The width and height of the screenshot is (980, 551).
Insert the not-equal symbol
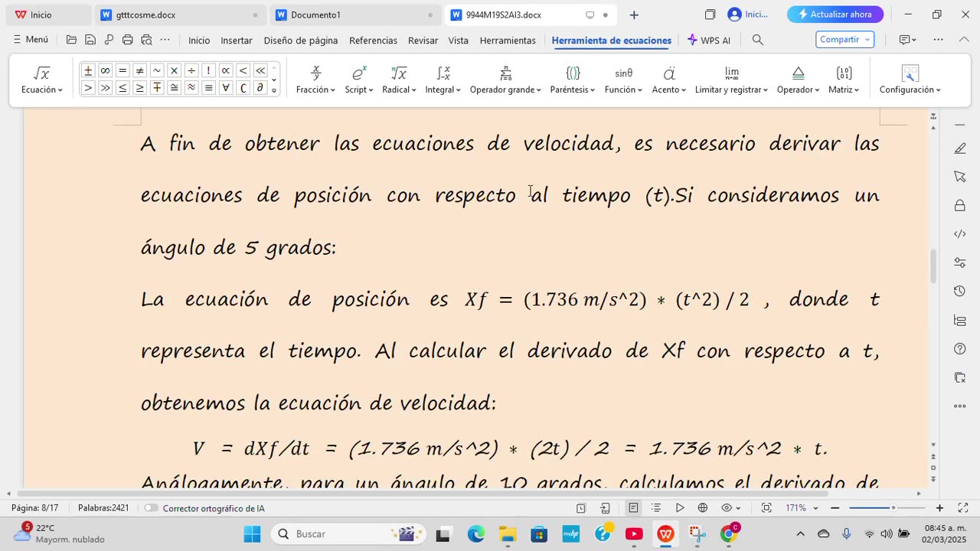(139, 70)
